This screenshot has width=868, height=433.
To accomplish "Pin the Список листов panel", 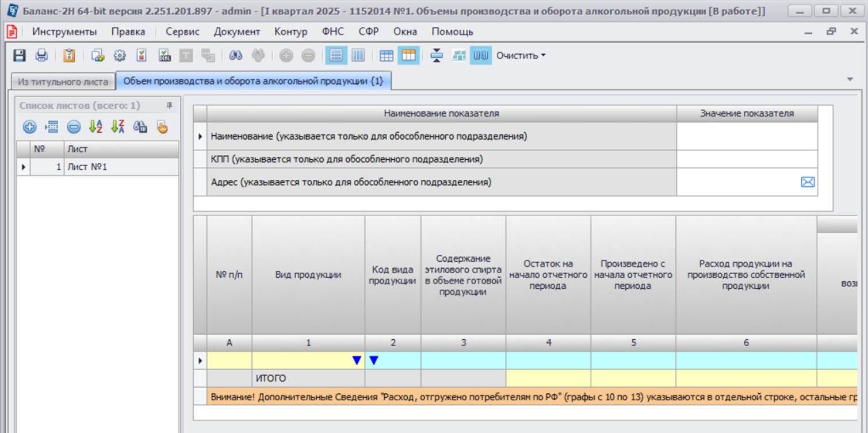I will [x=169, y=105].
